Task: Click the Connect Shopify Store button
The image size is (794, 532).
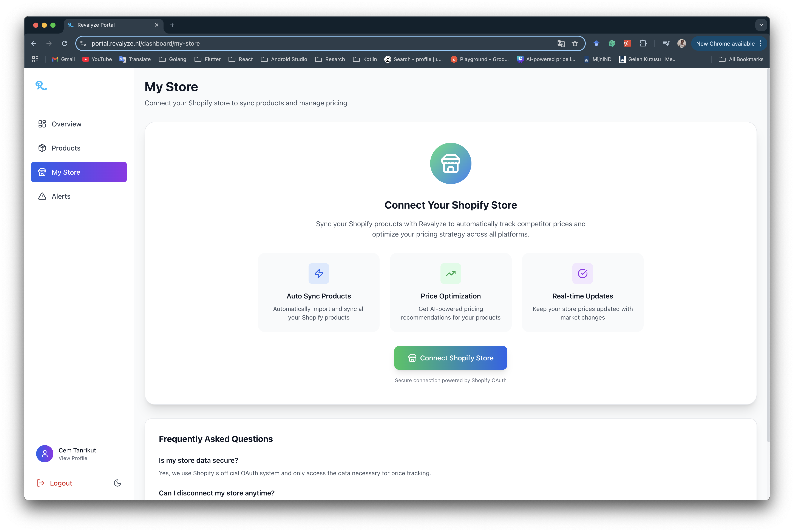Action: click(450, 358)
